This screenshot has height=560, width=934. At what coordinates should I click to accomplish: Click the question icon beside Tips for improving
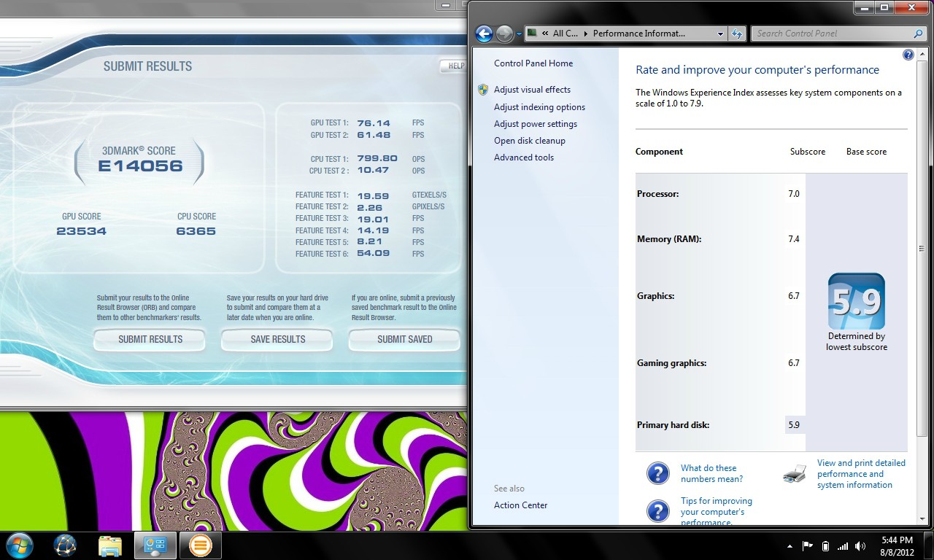pos(658,511)
